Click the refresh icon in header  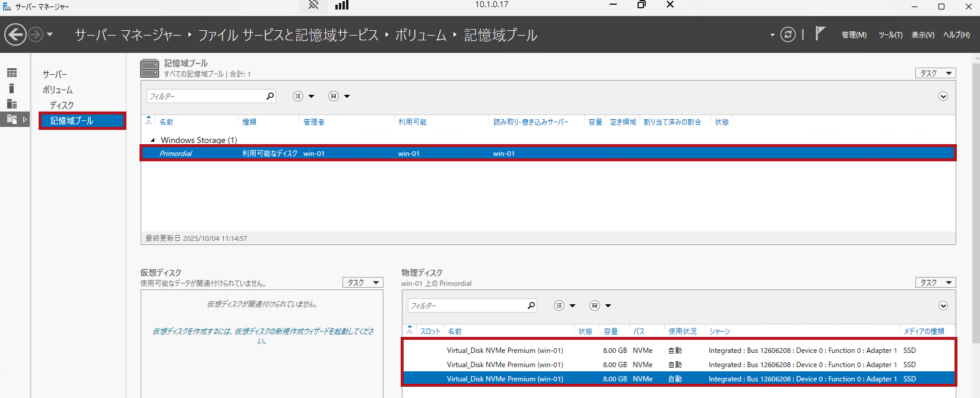(788, 34)
